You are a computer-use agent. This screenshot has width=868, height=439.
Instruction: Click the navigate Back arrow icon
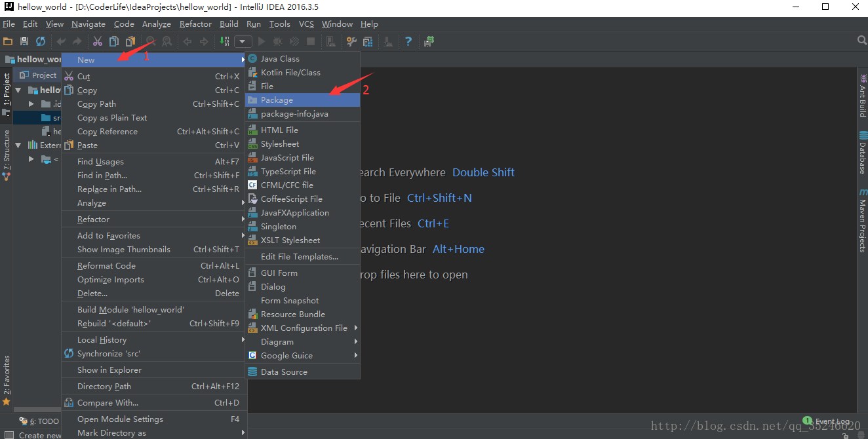pyautogui.click(x=187, y=41)
